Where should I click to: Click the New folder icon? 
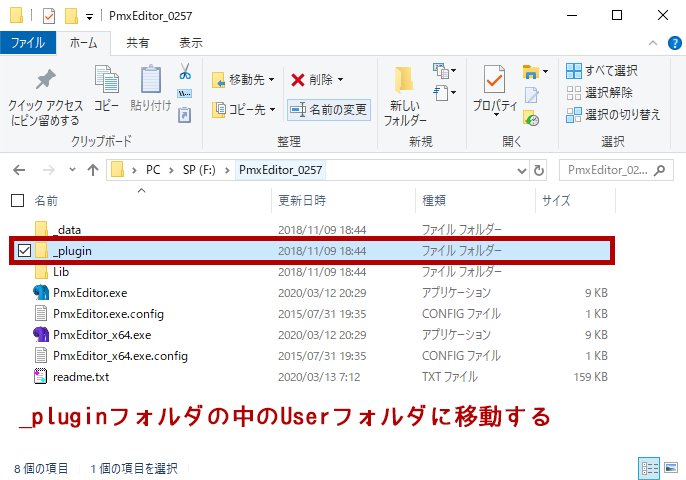point(404,80)
